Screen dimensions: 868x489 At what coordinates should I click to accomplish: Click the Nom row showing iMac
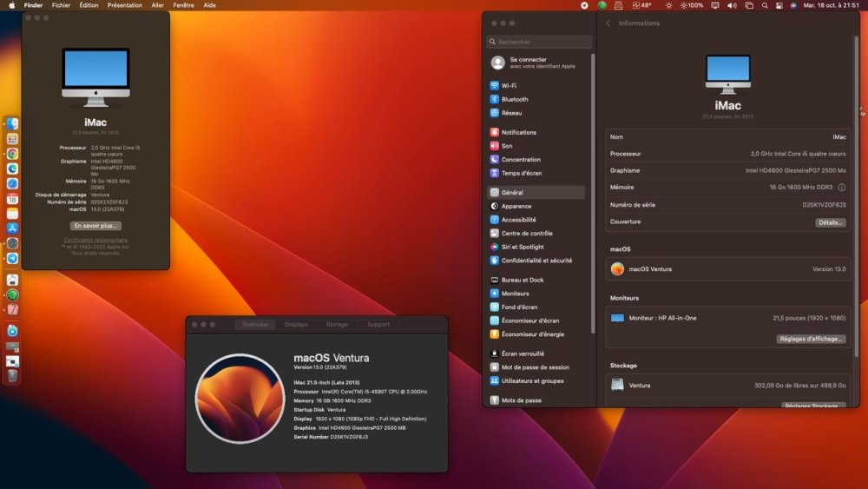(x=727, y=136)
